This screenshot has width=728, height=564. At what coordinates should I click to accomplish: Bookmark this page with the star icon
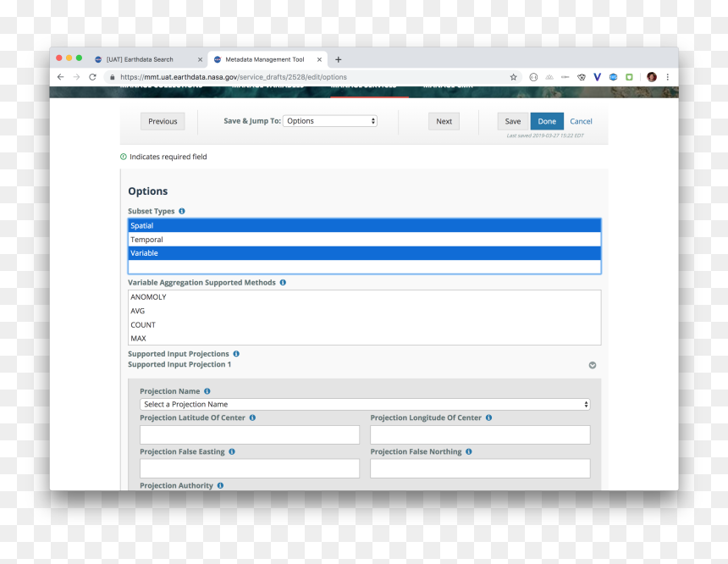(513, 77)
